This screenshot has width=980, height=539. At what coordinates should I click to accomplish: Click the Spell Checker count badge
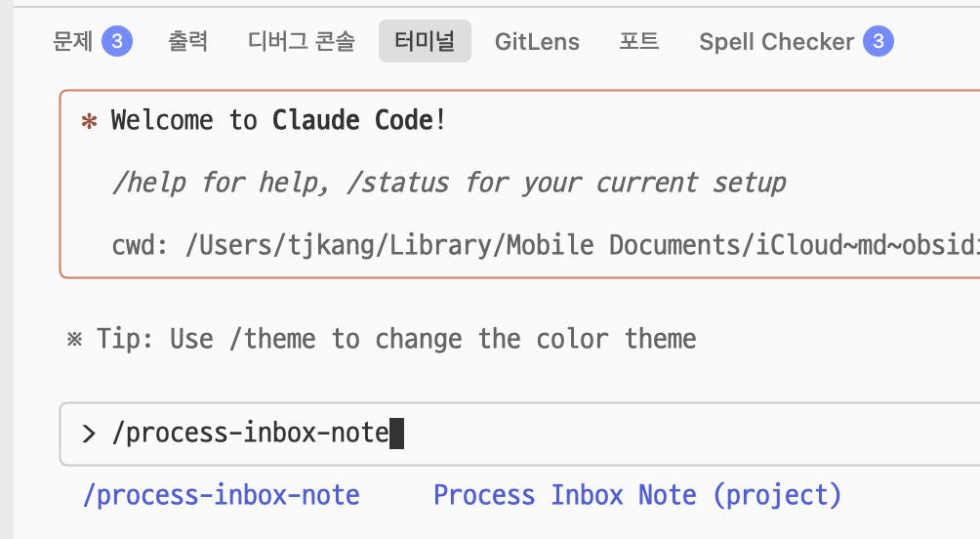click(878, 41)
